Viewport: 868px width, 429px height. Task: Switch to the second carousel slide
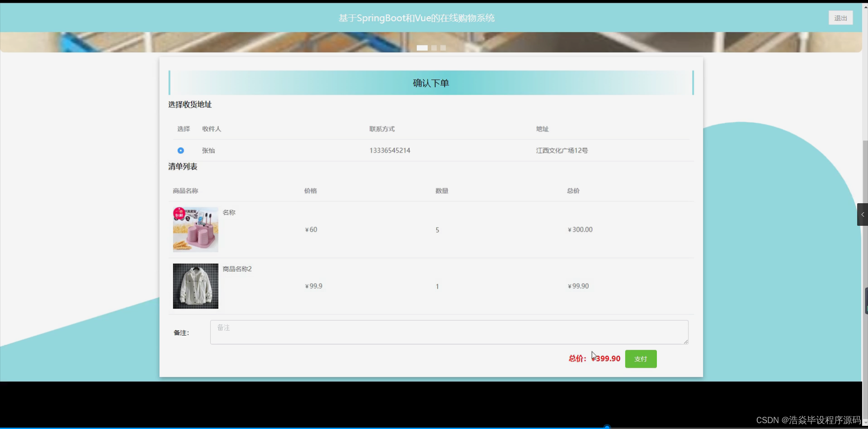pyautogui.click(x=434, y=48)
